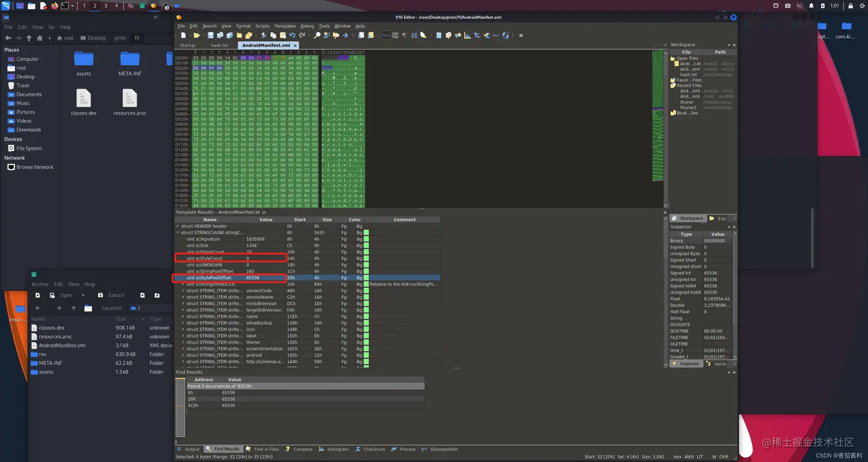This screenshot has width=868, height=462.
Task: Open the Debug menu in 010 Editor
Action: [307, 26]
